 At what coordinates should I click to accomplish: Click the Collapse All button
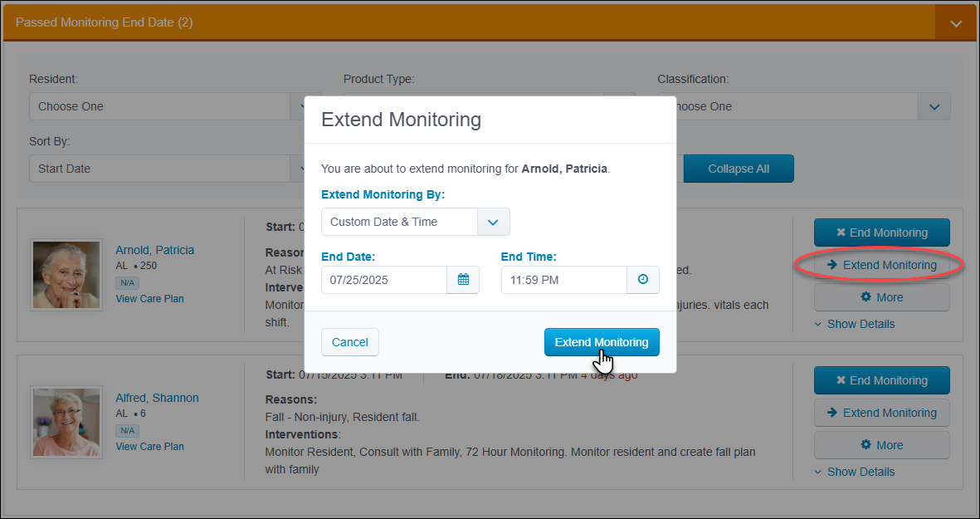tap(739, 169)
